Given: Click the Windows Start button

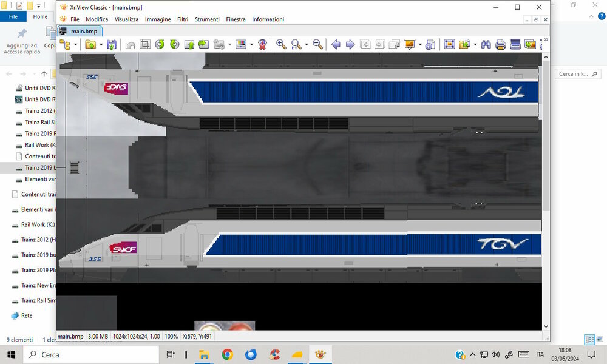Looking at the screenshot, I should click(x=11, y=354).
